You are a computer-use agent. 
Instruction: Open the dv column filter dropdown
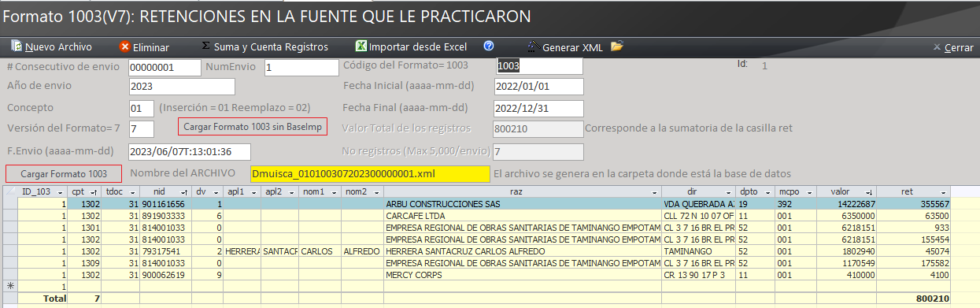click(x=217, y=192)
